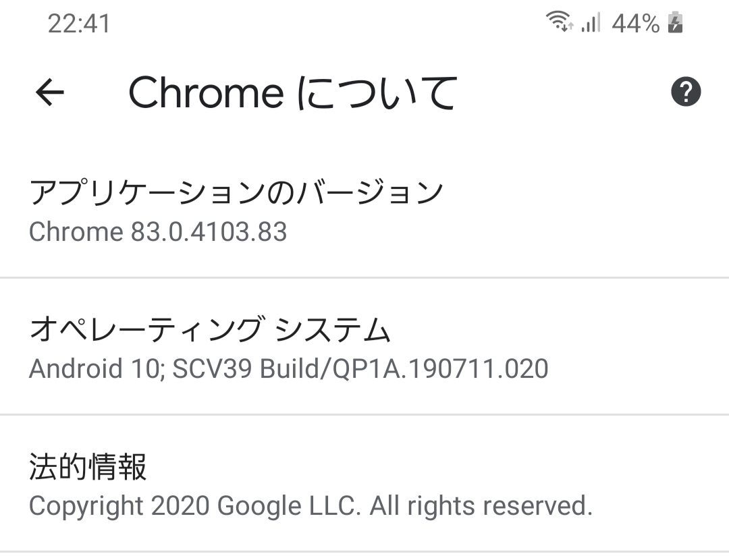Tap the "Copyright 2020" text

click(119, 506)
